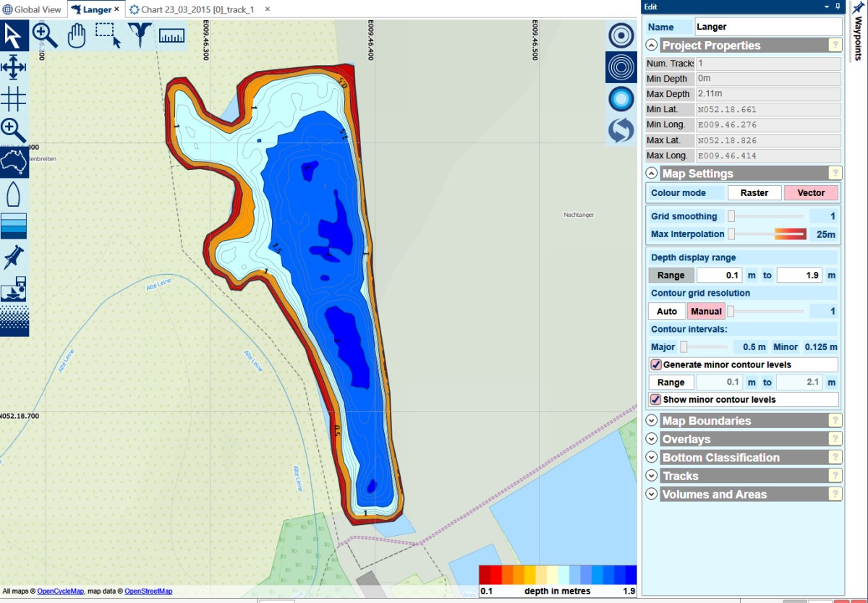The image size is (868, 603).
Task: Open the ruler measurement tool
Action: 171,35
